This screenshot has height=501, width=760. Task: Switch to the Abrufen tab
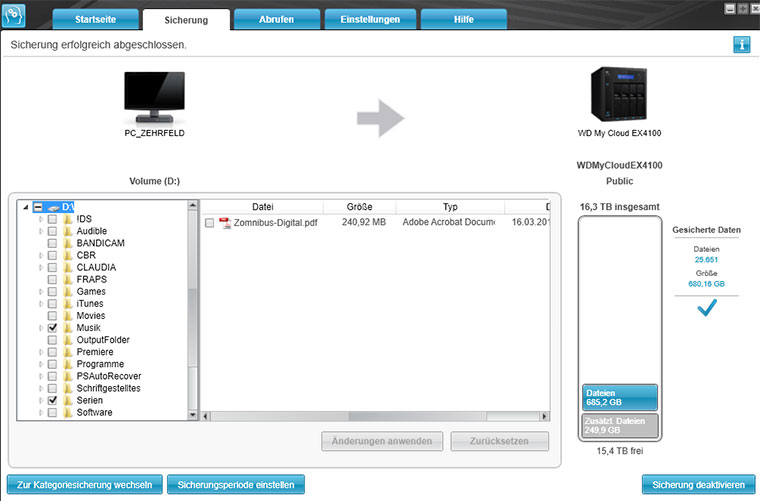(279, 19)
